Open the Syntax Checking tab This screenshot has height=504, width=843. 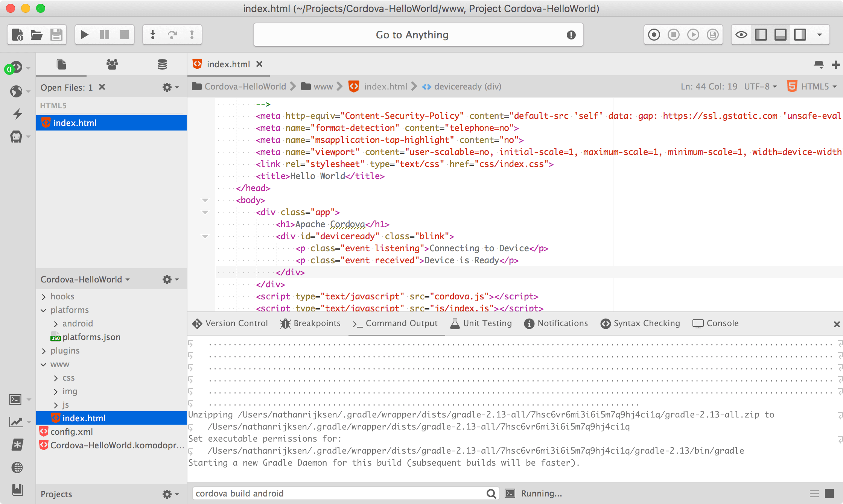point(640,323)
